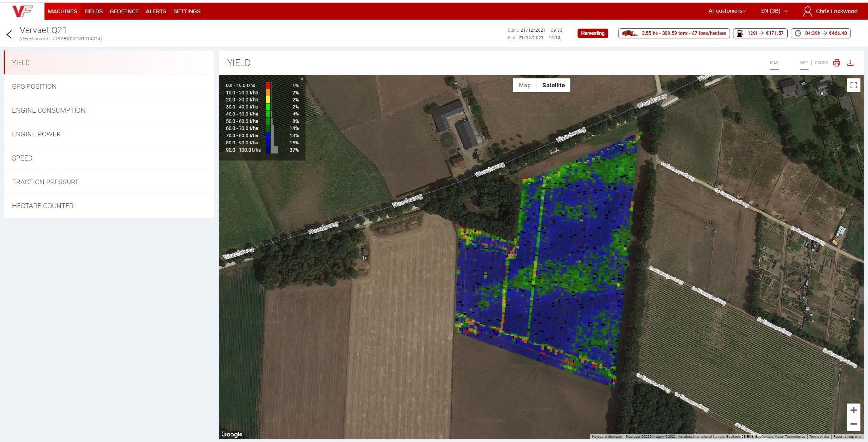
Task: Open the EN (GB) language dropdown
Action: click(x=774, y=11)
